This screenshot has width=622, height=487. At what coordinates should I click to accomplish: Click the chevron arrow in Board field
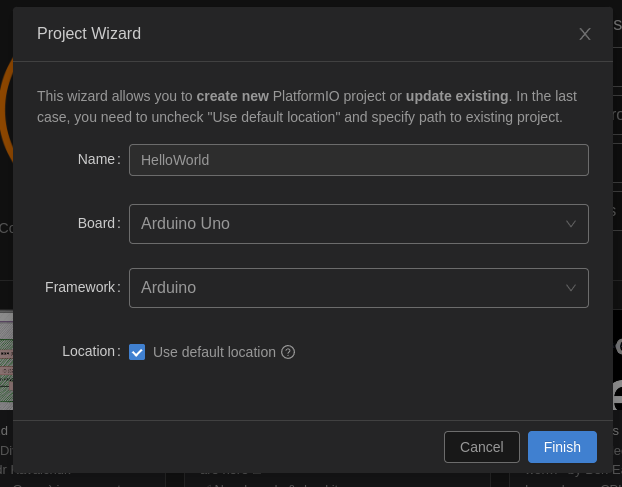coord(571,224)
